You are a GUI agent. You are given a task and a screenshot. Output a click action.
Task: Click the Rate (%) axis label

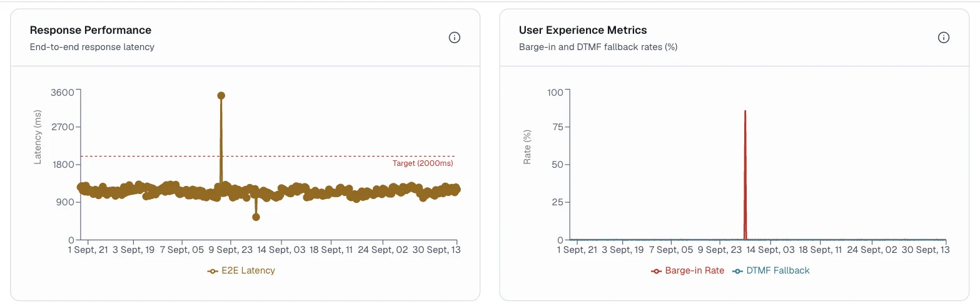[527, 147]
